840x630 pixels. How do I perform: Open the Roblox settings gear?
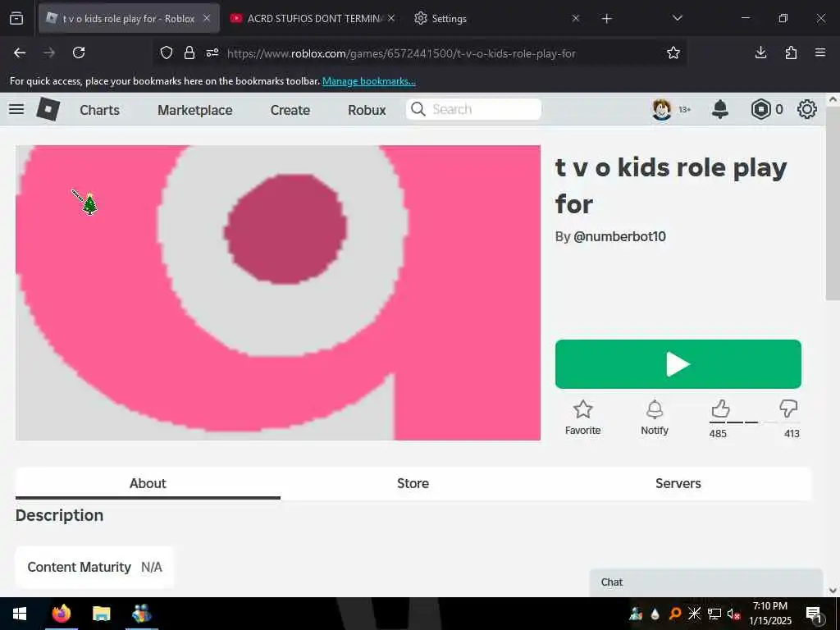pos(807,109)
